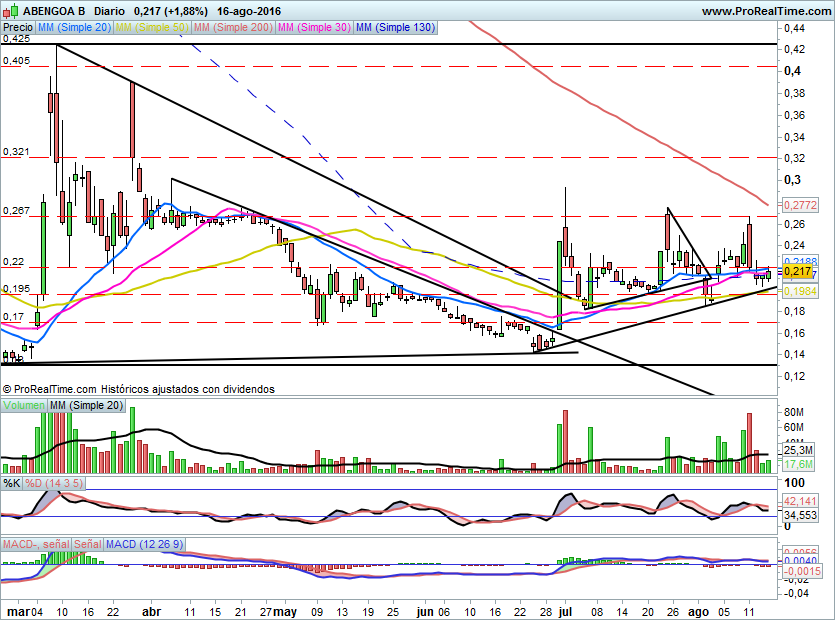Open the MM (Simple 50) moving average label

152,27
